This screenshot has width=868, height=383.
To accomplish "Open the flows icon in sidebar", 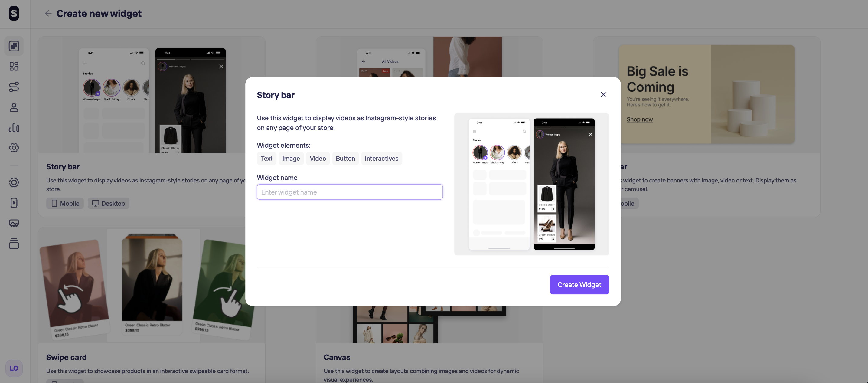I will 14,87.
